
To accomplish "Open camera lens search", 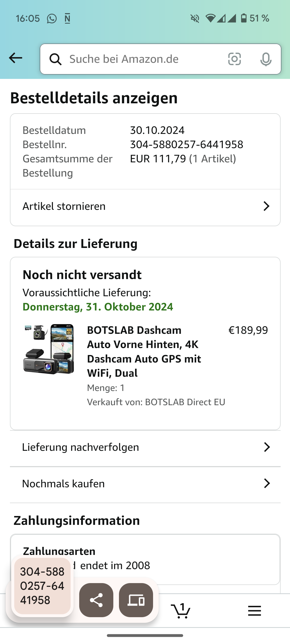I will (234, 59).
